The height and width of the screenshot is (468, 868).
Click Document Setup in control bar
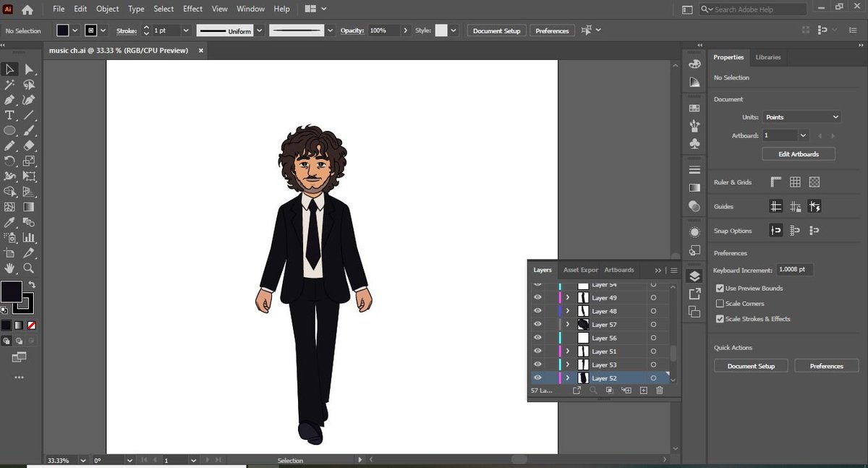click(x=497, y=30)
